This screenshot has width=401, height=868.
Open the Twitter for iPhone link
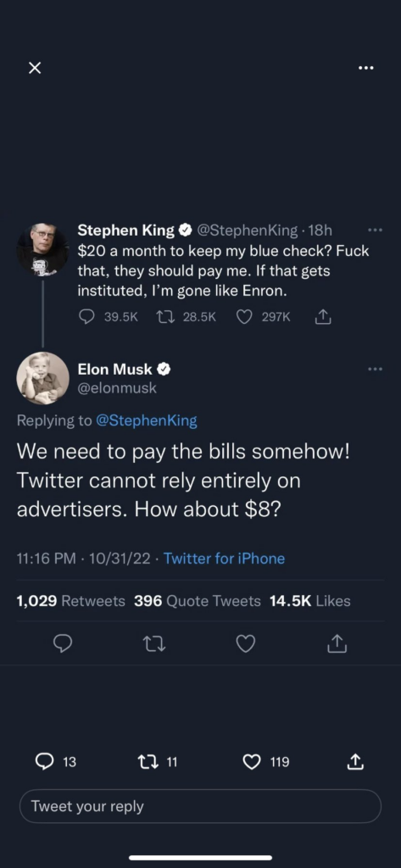pos(225,559)
